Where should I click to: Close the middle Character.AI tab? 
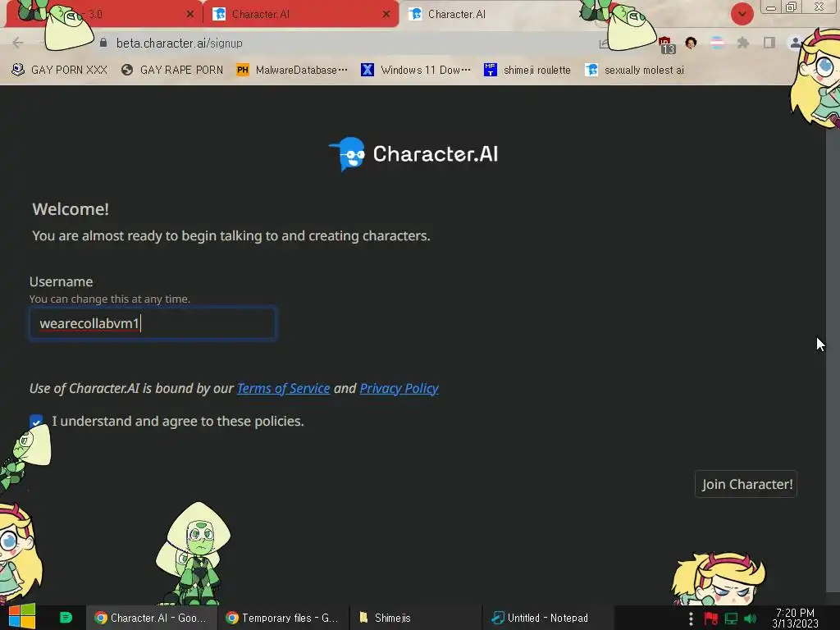point(386,15)
